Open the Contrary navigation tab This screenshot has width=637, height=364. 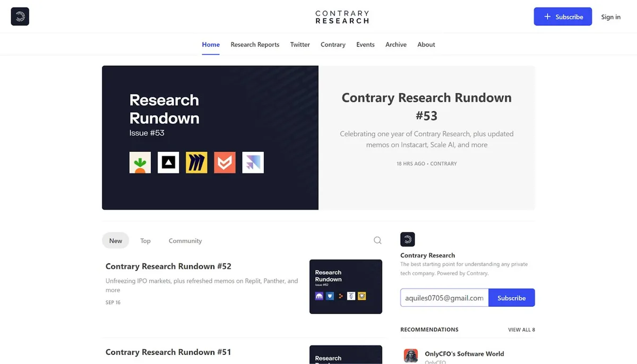(x=333, y=45)
